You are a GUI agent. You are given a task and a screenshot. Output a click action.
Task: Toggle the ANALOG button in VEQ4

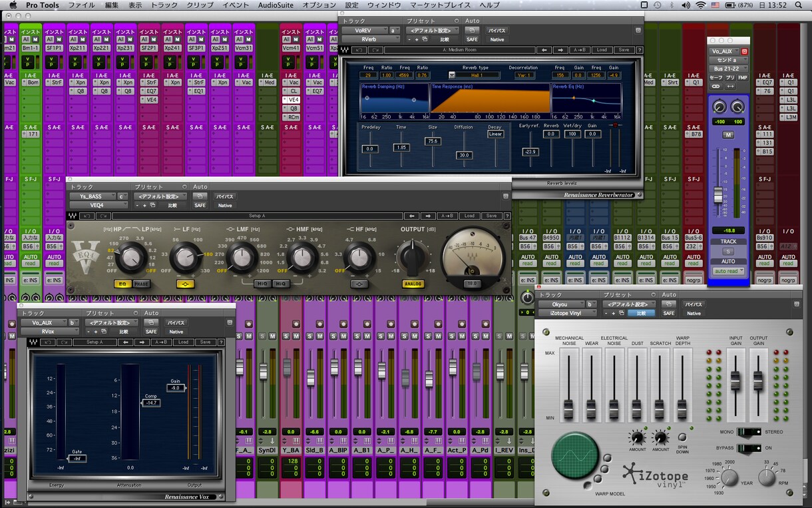[x=413, y=284]
